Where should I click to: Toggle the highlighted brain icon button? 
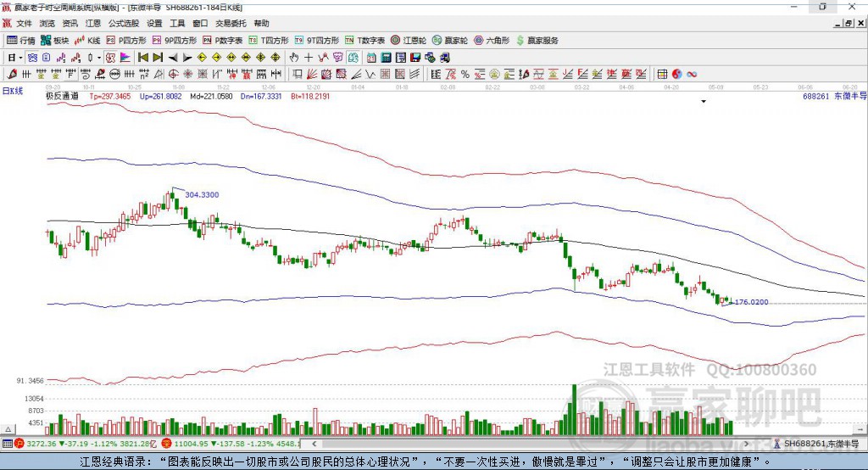point(353,58)
